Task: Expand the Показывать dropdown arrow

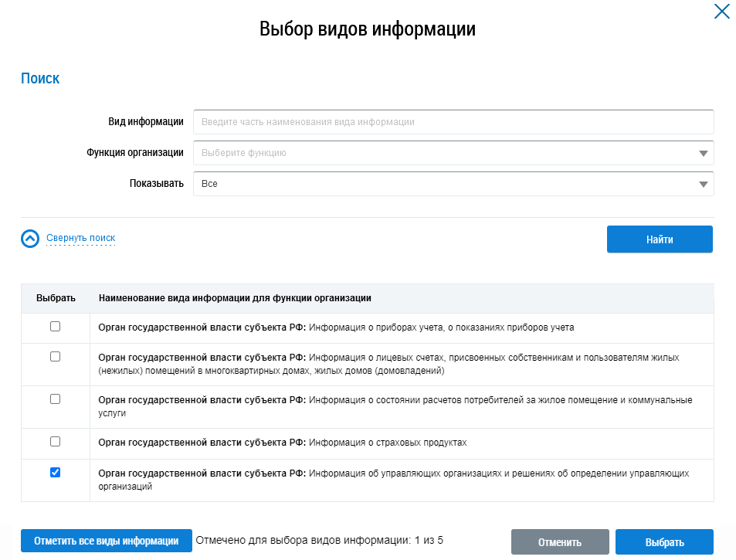Action: click(x=703, y=184)
